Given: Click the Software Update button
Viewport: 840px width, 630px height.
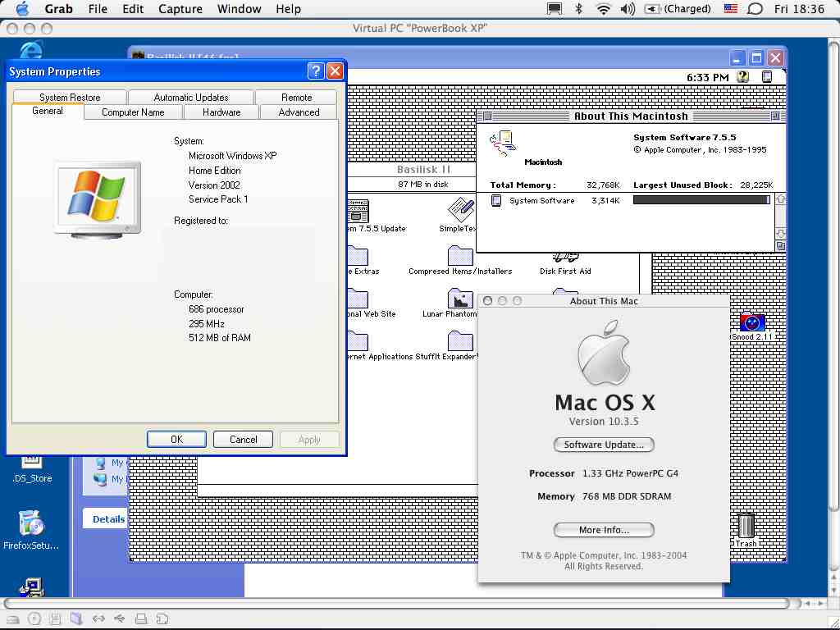Looking at the screenshot, I should (x=604, y=445).
